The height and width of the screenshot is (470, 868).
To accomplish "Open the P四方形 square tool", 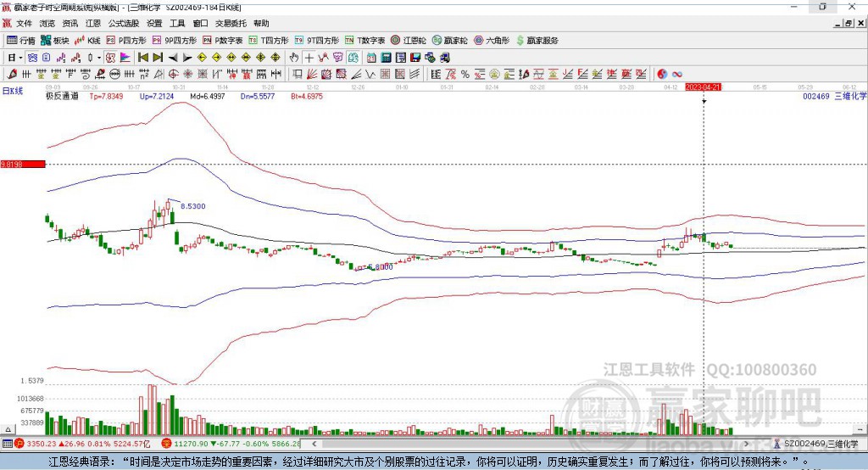I will (126, 41).
